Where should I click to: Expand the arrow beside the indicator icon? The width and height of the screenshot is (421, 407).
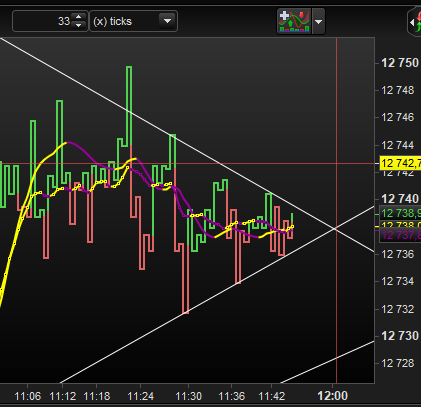click(318, 22)
